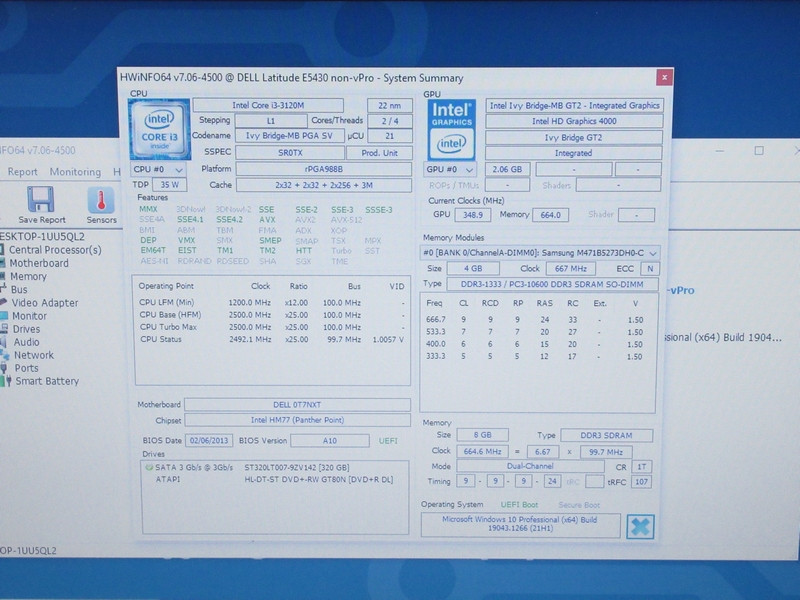Select Video Adapter in the tree

[x=45, y=303]
